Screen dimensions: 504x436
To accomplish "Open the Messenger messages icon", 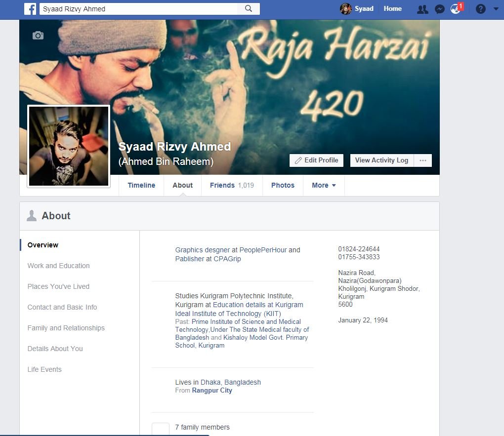I will click(439, 8).
